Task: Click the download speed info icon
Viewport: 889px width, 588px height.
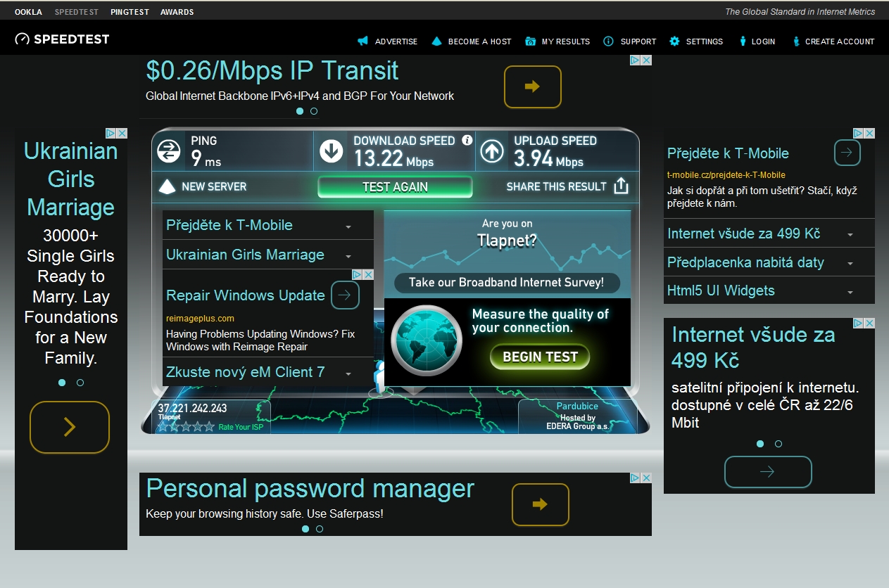Action: (467, 141)
